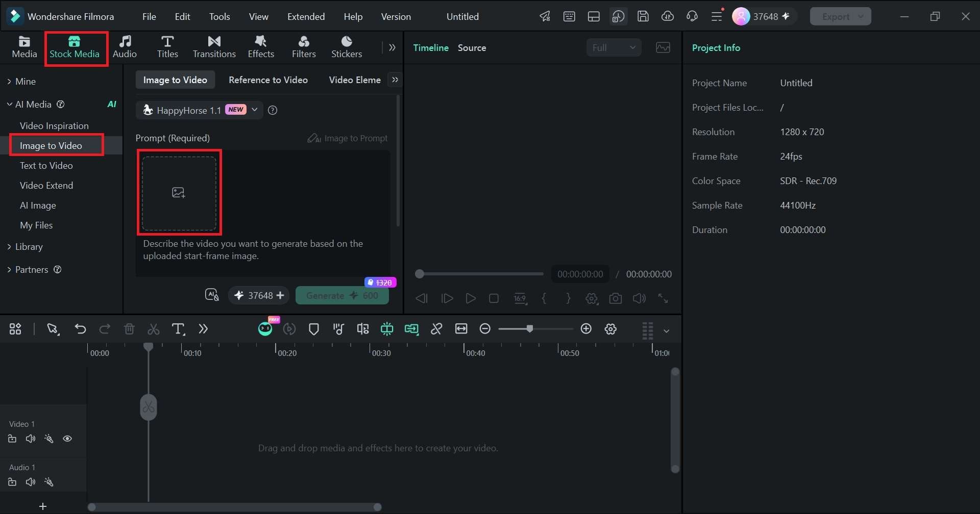980x514 pixels.
Task: Open My Files in sidebar
Action: coord(36,225)
